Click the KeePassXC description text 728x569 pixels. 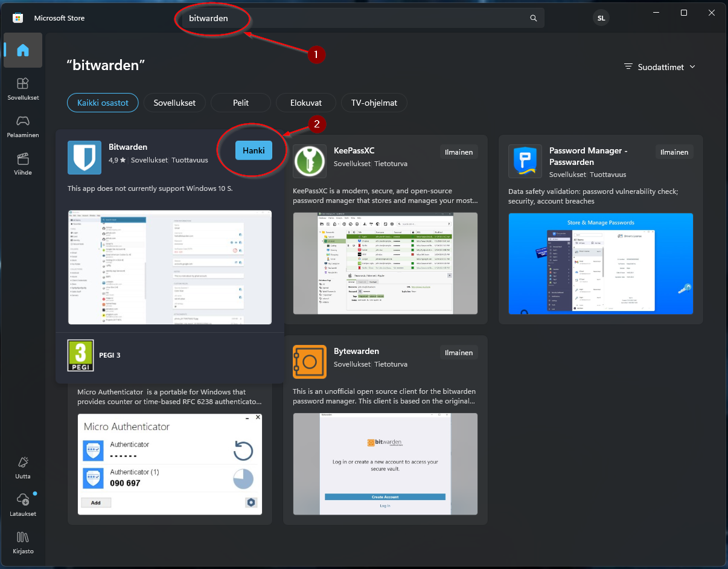pos(385,195)
